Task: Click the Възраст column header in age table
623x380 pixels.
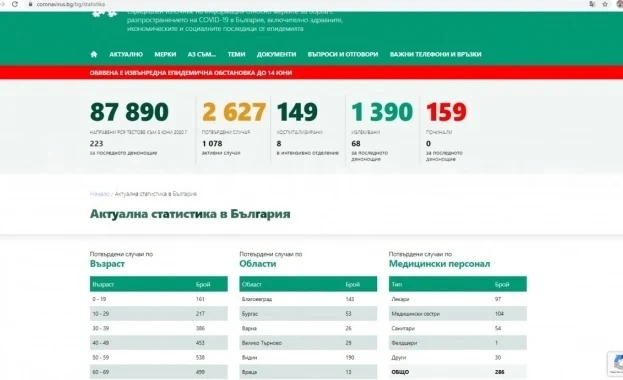Action: coord(103,285)
